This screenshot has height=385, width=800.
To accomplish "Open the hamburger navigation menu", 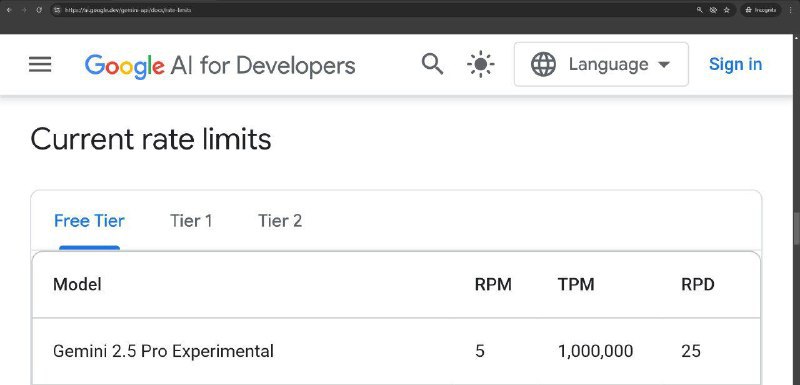I will click(x=40, y=64).
